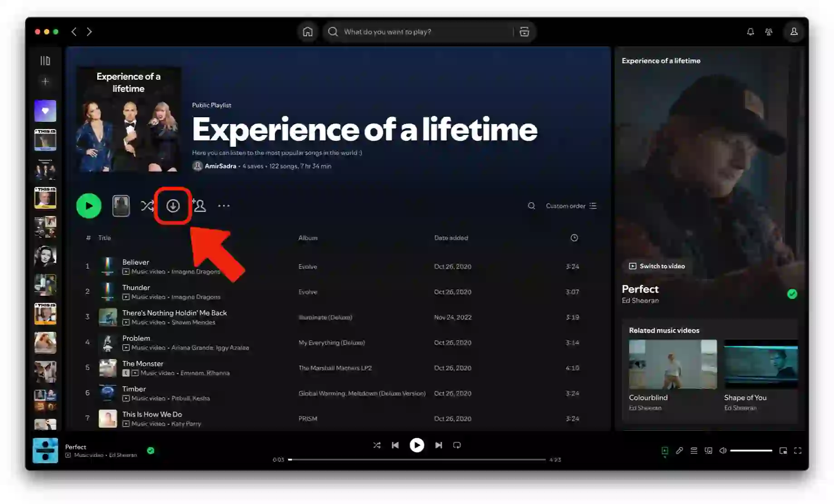Navigate forward with the right arrow

(89, 32)
